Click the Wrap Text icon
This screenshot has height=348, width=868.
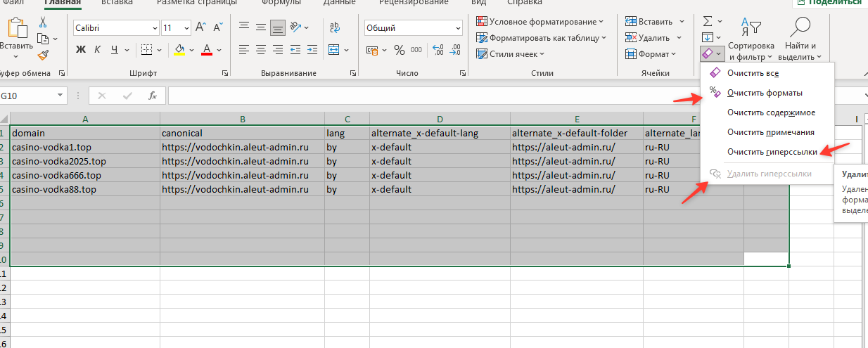click(x=334, y=28)
